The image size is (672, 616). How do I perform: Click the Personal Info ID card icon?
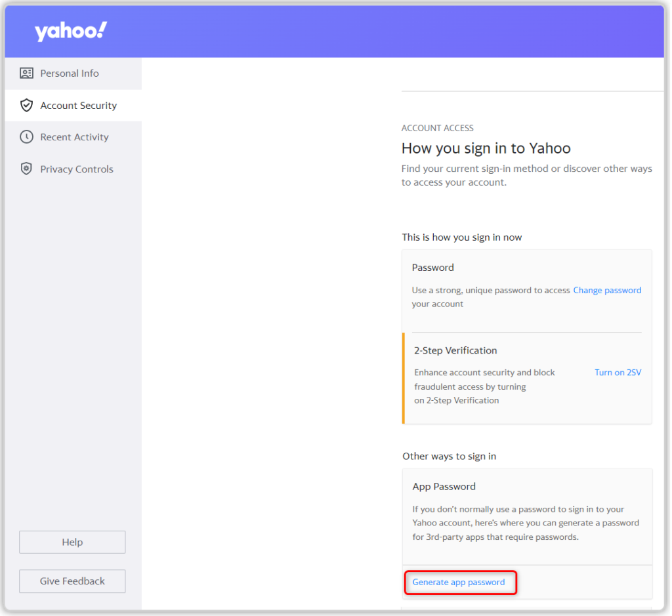coord(26,73)
